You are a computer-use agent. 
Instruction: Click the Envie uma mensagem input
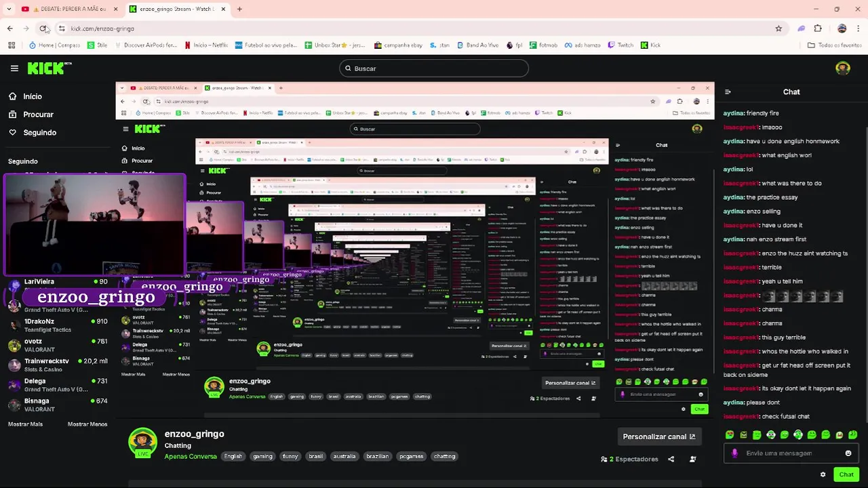tap(791, 453)
